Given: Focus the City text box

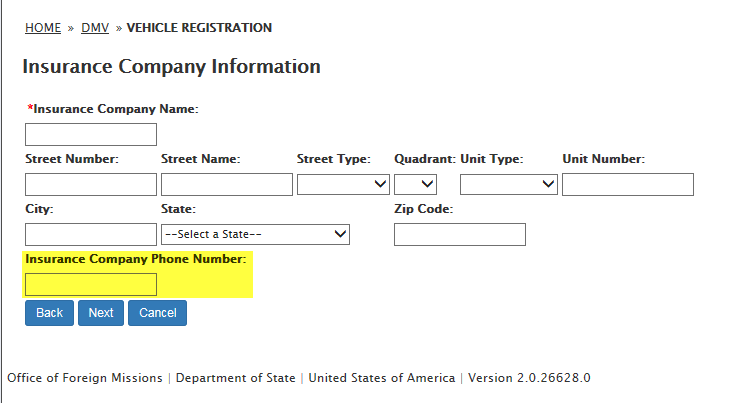Looking at the screenshot, I should point(90,234).
